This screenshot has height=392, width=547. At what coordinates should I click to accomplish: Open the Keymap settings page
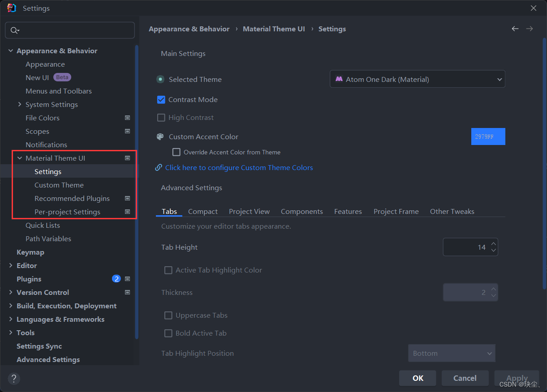pyautogui.click(x=30, y=252)
